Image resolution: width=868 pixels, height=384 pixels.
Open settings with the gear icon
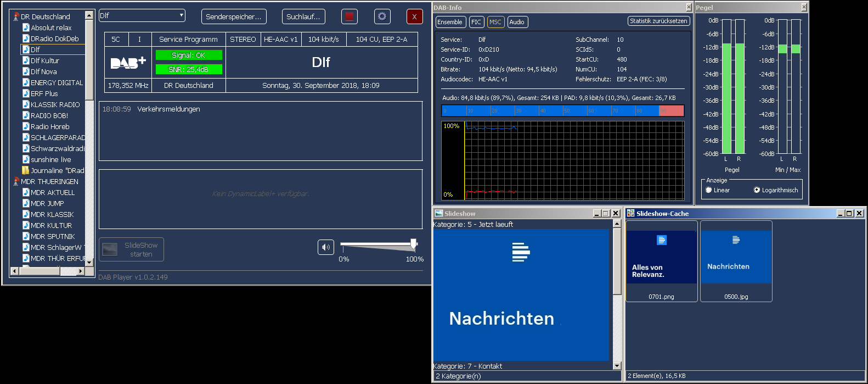tap(382, 16)
